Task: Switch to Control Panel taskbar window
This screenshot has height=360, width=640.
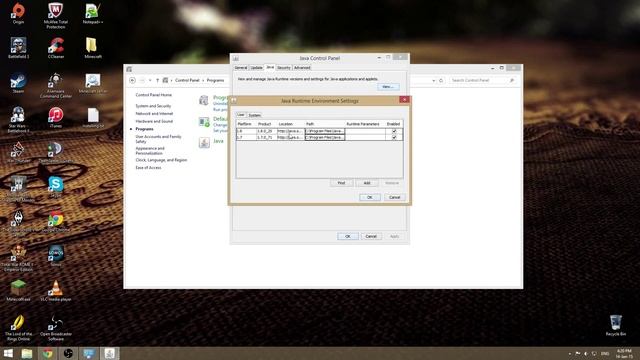Action: coord(89,353)
